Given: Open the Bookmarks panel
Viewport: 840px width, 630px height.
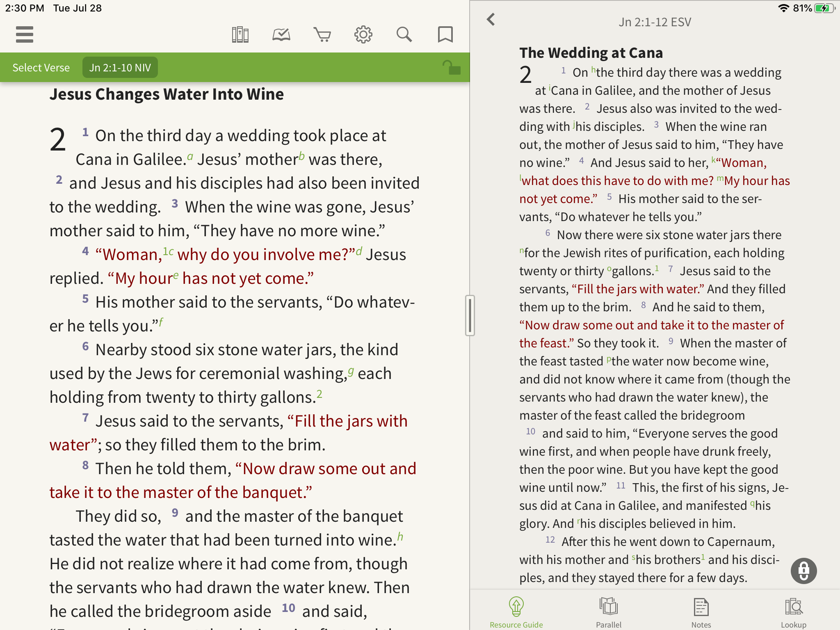Looking at the screenshot, I should [445, 34].
